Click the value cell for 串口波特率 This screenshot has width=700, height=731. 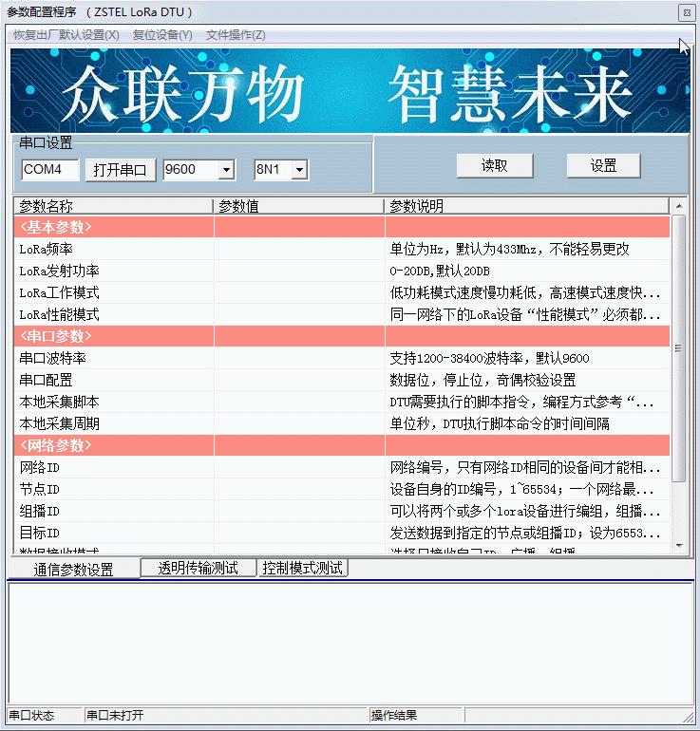[x=299, y=358]
